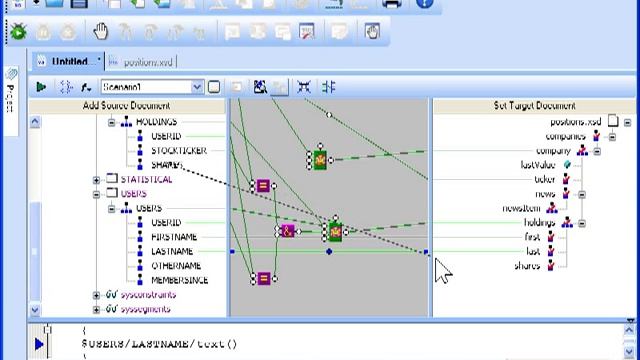Select first element in target tree
The height and width of the screenshot is (360, 640).
click(x=532, y=237)
